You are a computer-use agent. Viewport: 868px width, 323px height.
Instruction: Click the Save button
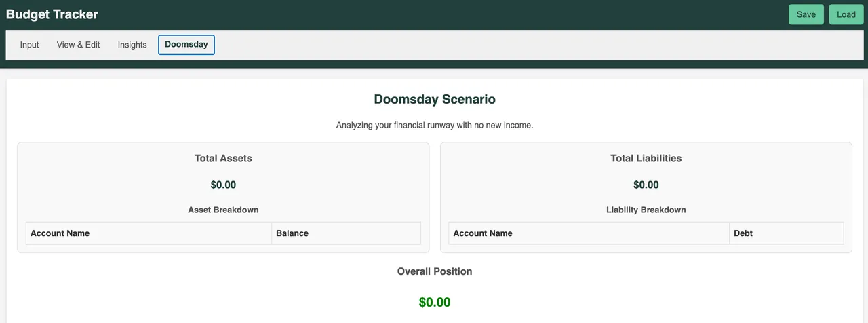(x=806, y=14)
